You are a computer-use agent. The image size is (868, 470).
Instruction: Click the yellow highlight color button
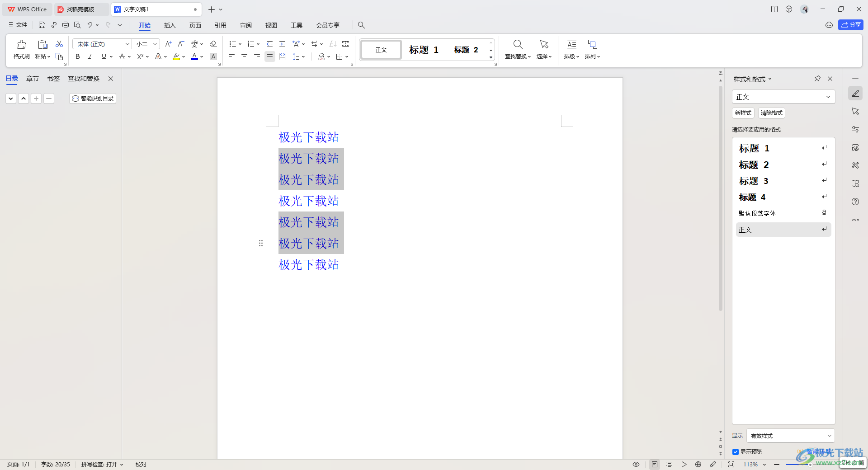pyautogui.click(x=176, y=56)
